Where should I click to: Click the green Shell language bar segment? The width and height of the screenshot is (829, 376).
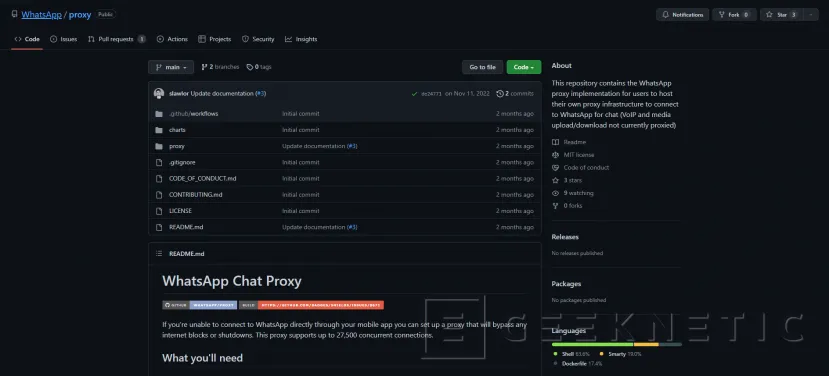[x=592, y=344]
